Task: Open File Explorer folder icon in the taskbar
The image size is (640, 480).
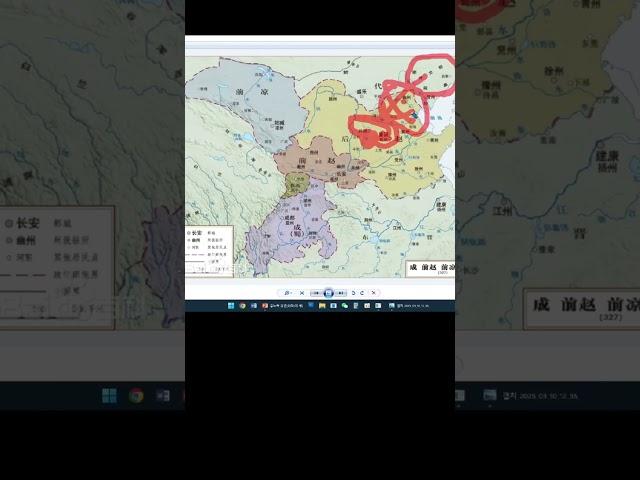Action: click(322, 306)
